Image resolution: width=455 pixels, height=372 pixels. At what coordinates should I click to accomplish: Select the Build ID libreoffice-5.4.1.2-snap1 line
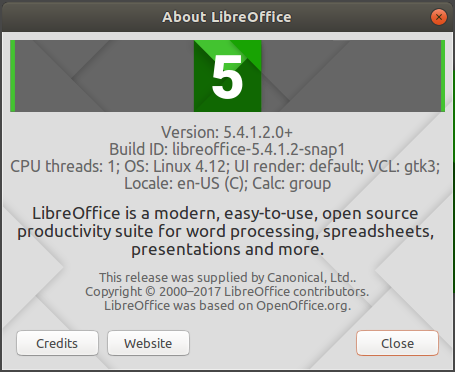pyautogui.click(x=227, y=149)
